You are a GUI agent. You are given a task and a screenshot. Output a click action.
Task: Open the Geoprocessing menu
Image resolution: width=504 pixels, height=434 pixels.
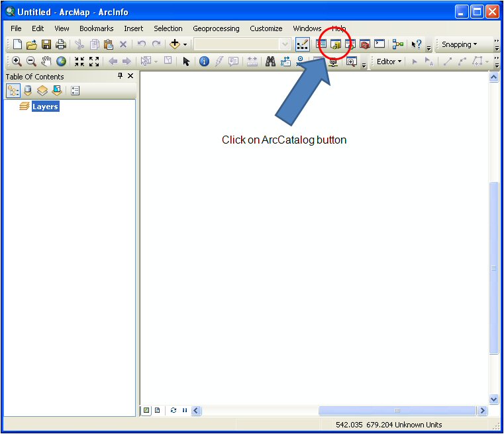point(216,28)
